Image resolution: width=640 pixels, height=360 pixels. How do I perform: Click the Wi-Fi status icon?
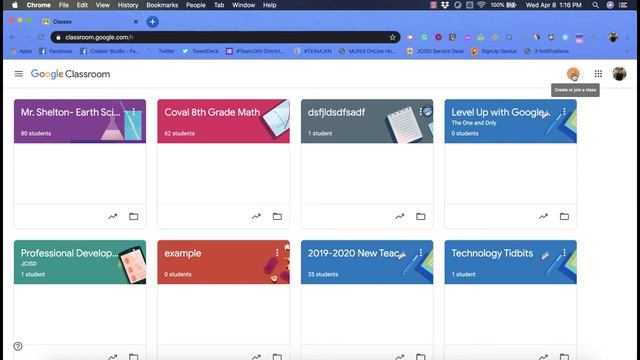481,5
